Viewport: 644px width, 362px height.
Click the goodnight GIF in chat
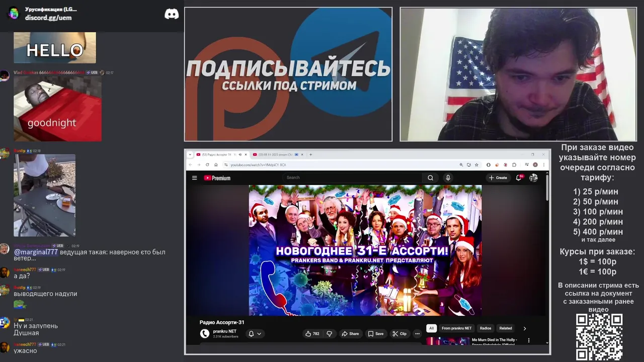pyautogui.click(x=57, y=109)
